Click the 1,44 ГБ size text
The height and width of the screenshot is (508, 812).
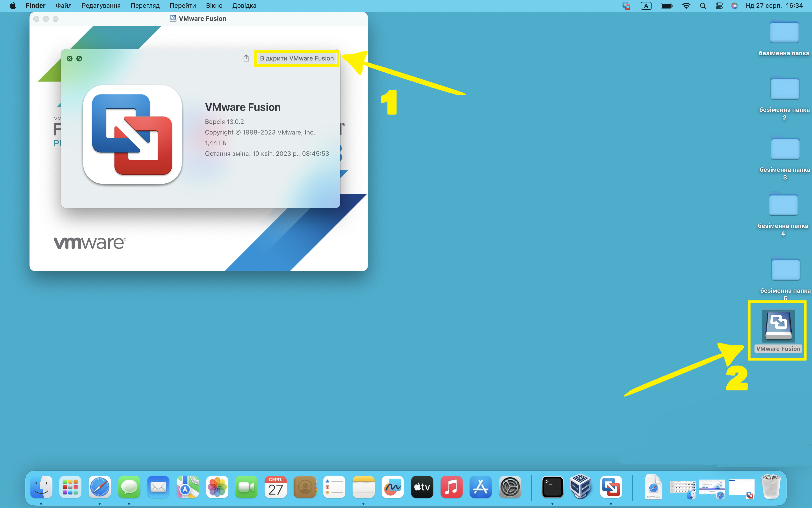click(x=216, y=143)
